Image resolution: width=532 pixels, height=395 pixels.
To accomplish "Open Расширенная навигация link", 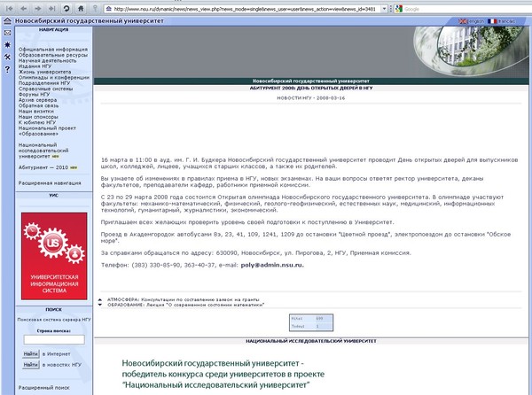I will coord(50,183).
